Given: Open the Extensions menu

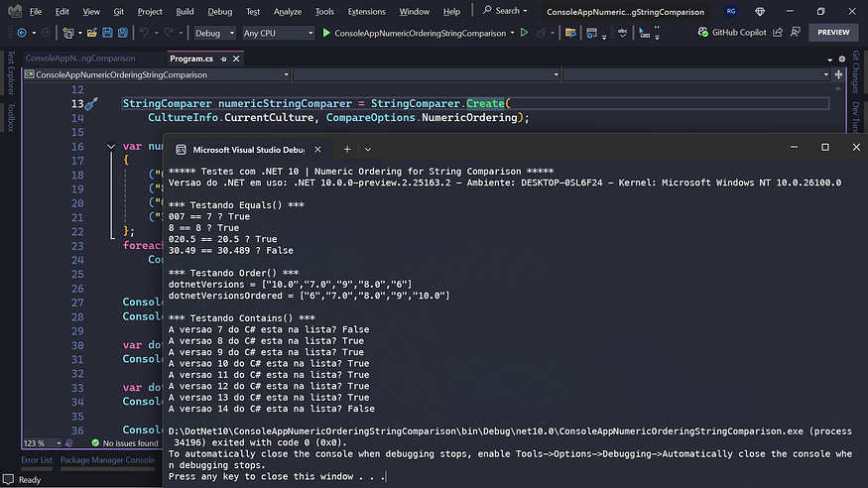Looking at the screenshot, I should tap(366, 11).
